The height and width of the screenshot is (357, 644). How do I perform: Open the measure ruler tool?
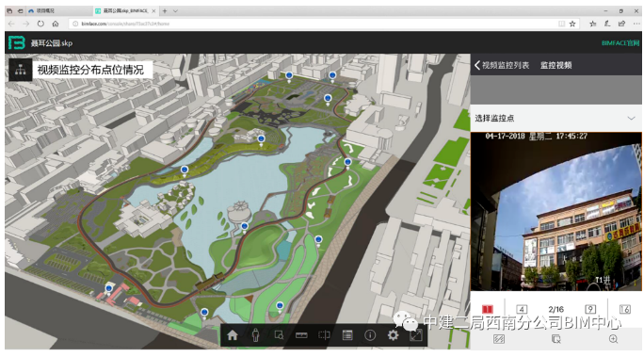pyautogui.click(x=301, y=335)
